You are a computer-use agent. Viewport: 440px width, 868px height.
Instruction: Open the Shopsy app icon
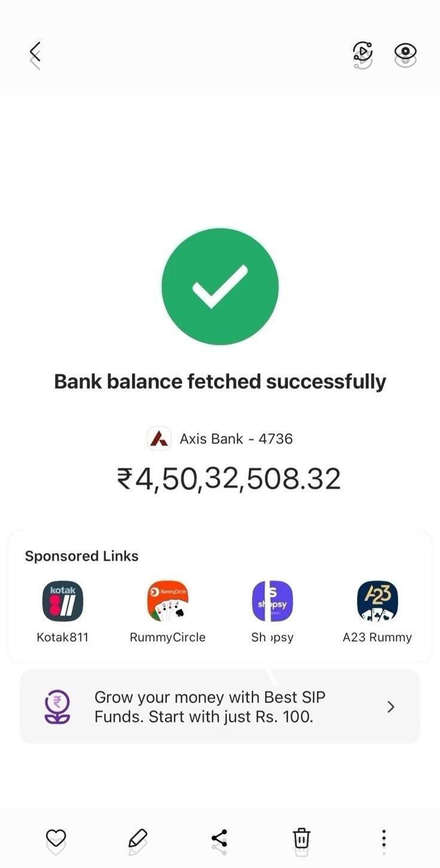[x=273, y=601]
